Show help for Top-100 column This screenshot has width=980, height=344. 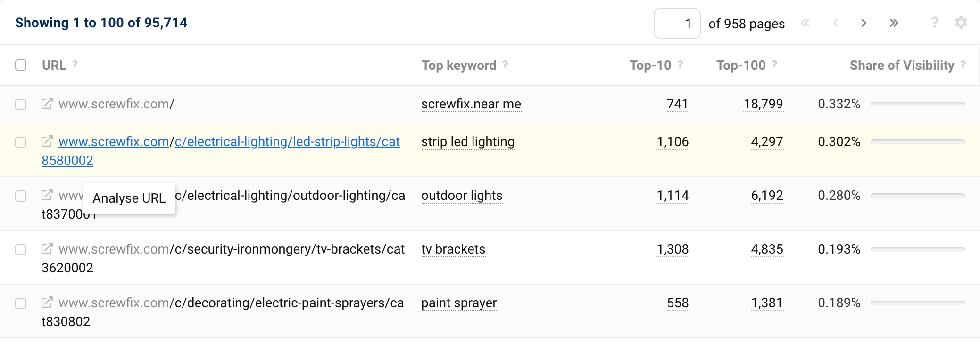(774, 64)
